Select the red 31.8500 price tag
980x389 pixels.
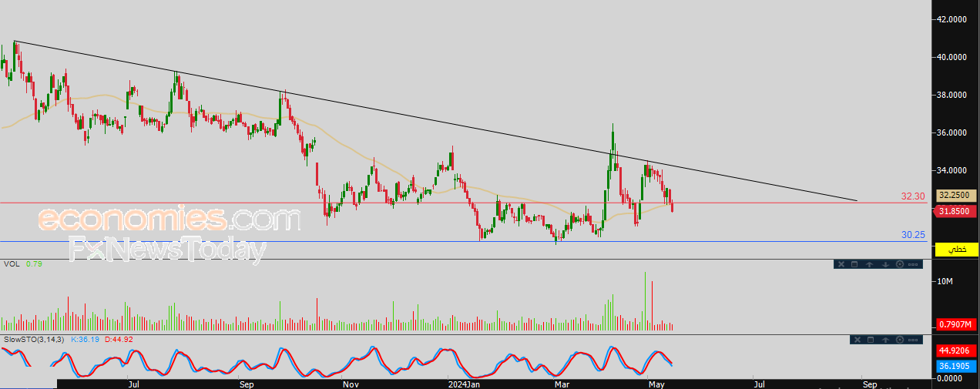[956, 211]
